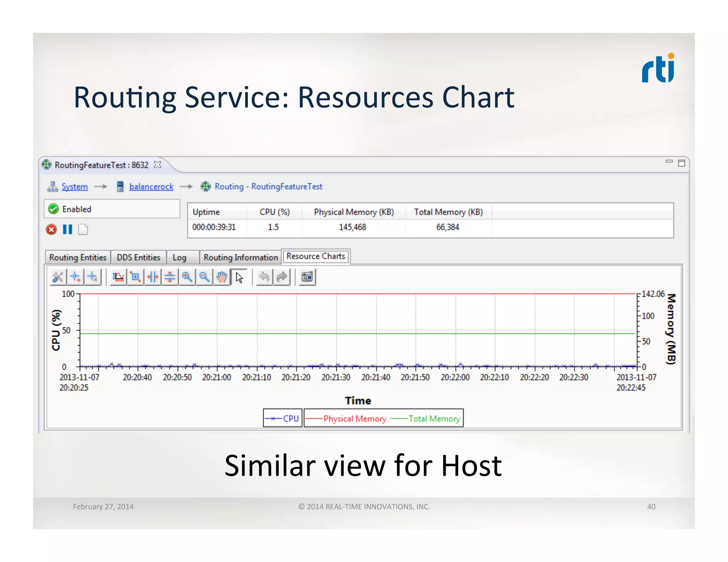This screenshot has width=728, height=562.
Task: Click the System network icon
Action: tap(53, 187)
